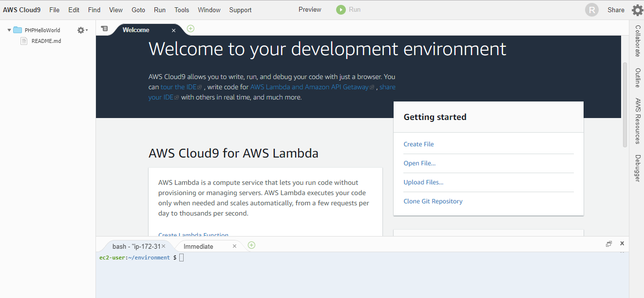Open the View menu
The height and width of the screenshot is (298, 644).
pyautogui.click(x=116, y=10)
